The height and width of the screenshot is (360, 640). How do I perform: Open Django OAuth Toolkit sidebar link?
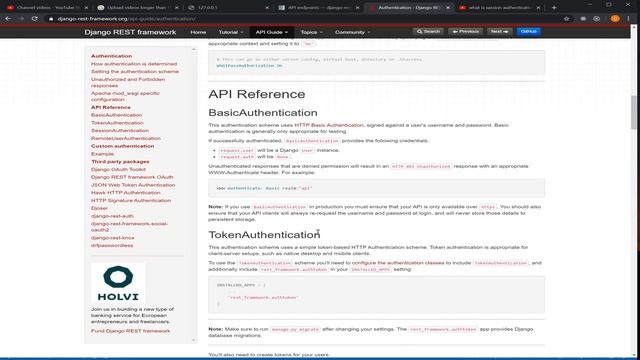point(118,169)
